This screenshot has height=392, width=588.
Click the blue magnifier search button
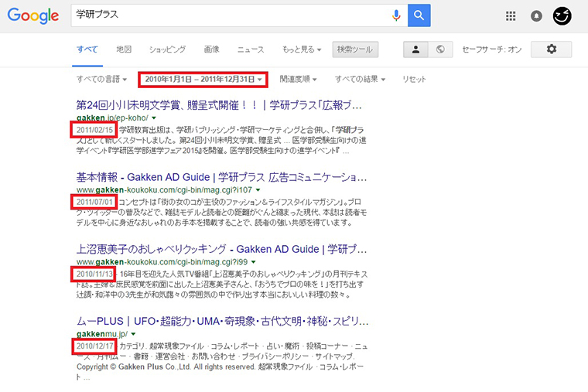(x=419, y=15)
